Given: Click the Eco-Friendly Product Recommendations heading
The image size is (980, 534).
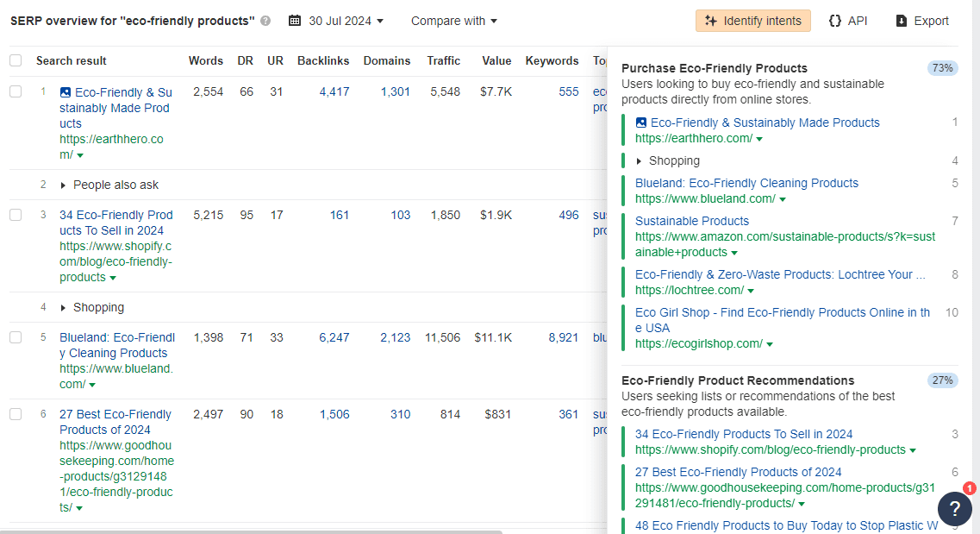Looking at the screenshot, I should pos(738,380).
